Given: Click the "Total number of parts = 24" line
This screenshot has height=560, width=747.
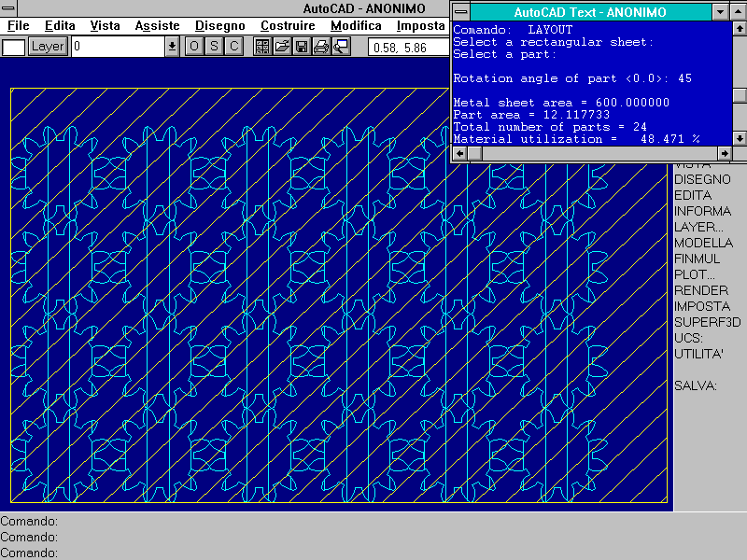Looking at the screenshot, I should tap(550, 127).
